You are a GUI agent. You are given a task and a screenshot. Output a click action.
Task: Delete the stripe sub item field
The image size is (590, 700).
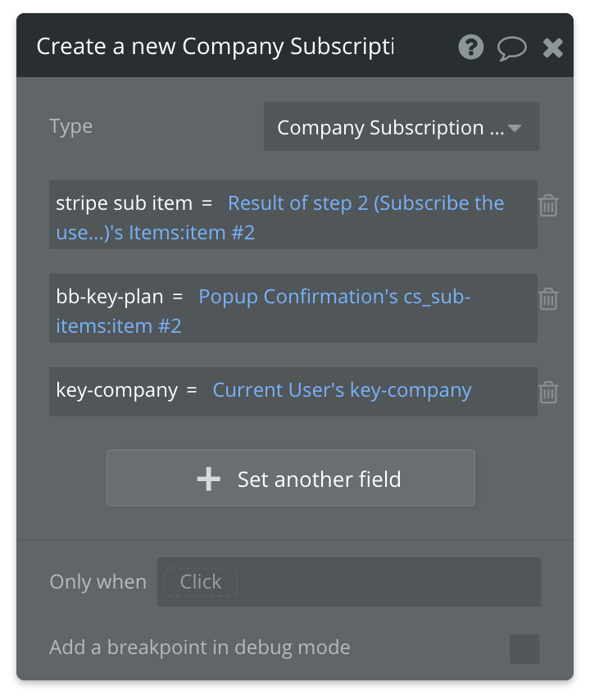(x=548, y=205)
